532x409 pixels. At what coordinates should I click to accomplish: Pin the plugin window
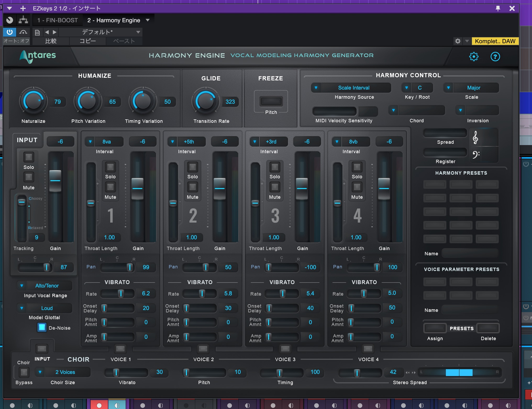pos(498,8)
